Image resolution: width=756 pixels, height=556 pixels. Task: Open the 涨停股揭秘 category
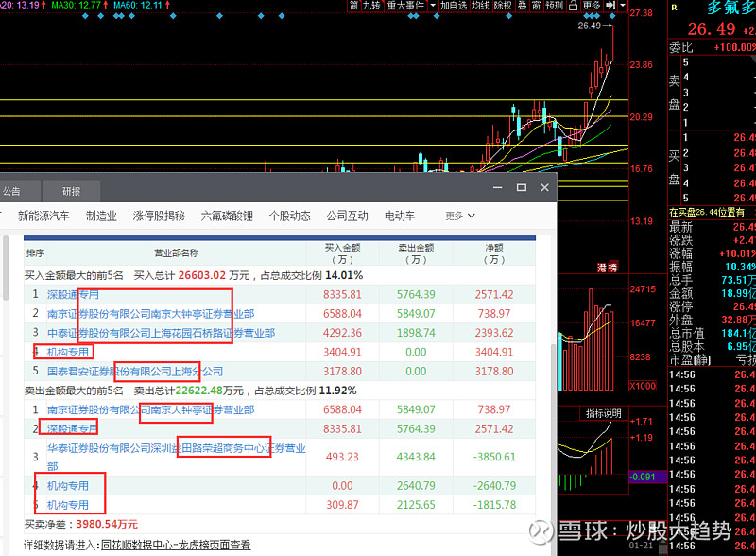point(159,216)
